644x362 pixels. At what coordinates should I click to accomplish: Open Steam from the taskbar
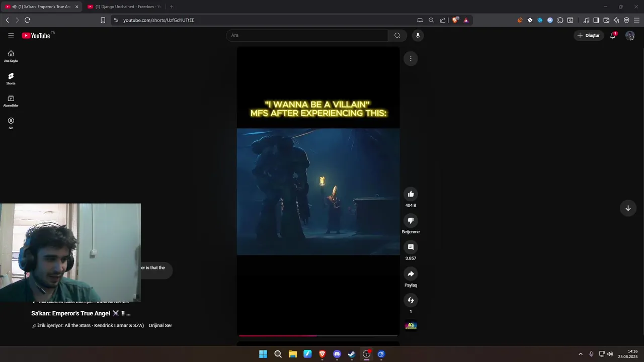[352, 354]
